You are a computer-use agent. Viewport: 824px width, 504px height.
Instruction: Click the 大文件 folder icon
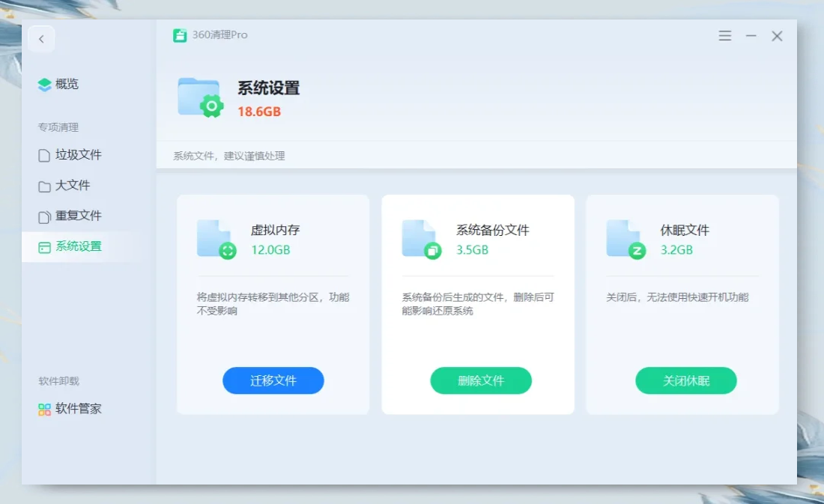44,186
